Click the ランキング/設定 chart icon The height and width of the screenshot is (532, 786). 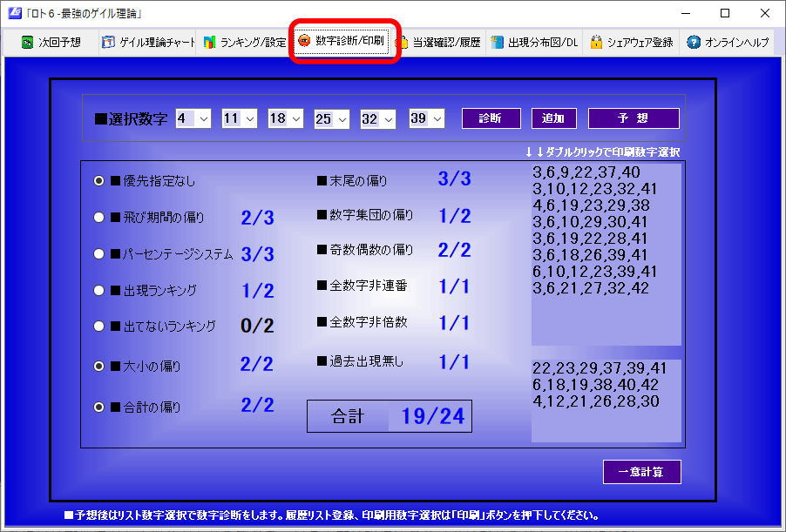pos(209,42)
